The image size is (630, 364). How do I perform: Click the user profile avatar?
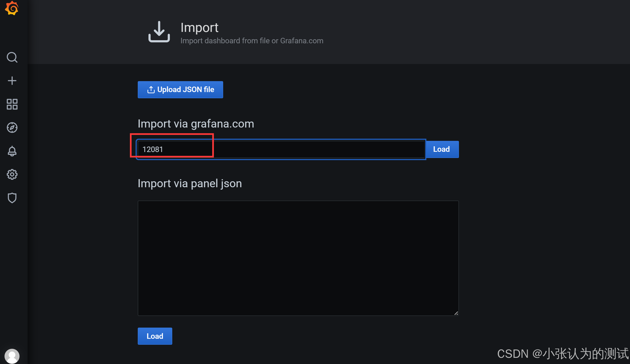(12, 356)
